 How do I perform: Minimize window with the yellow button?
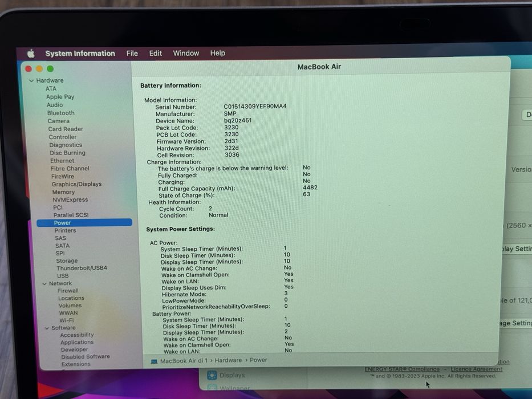click(x=39, y=69)
